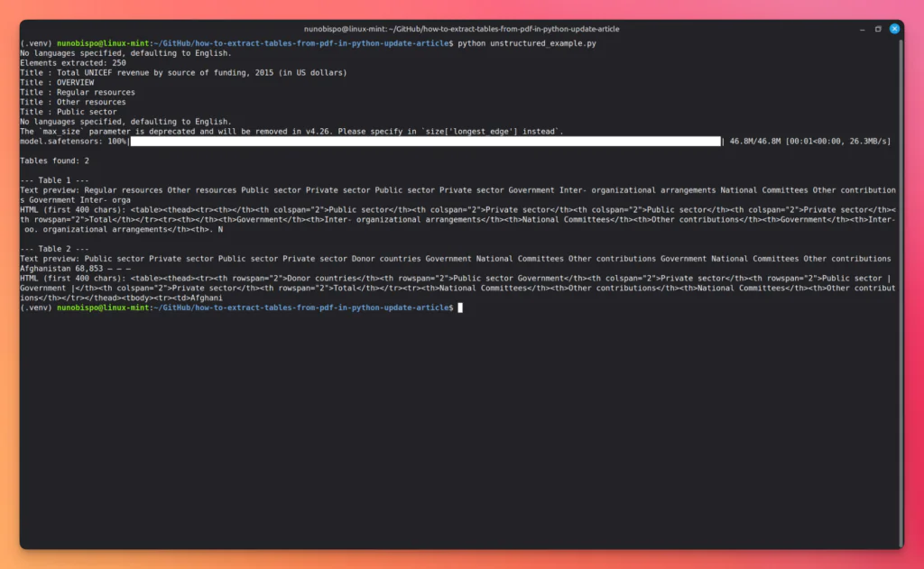Click the model.safetensors progress bar
The width and height of the screenshot is (924, 569).
[426, 142]
